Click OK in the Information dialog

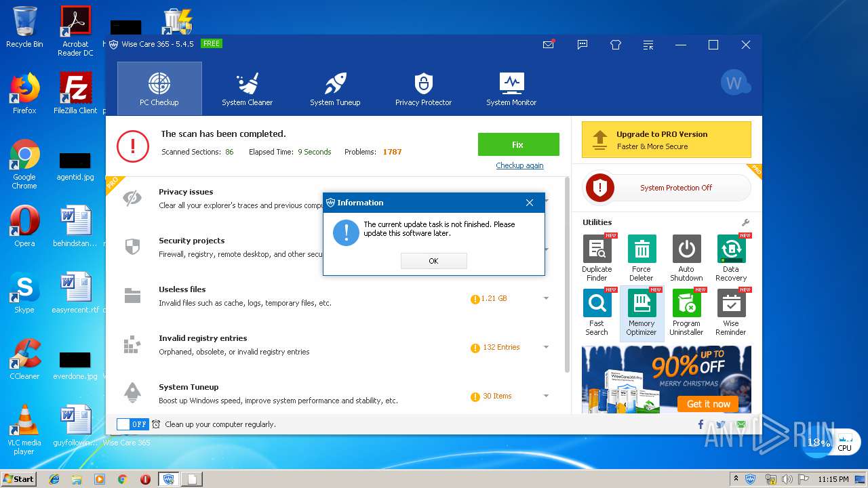point(433,261)
